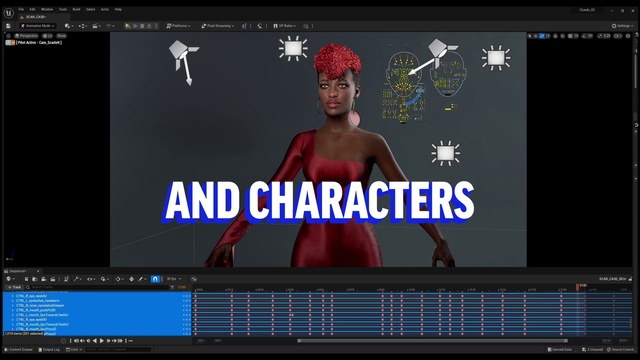Open the Build menu

click(x=76, y=9)
